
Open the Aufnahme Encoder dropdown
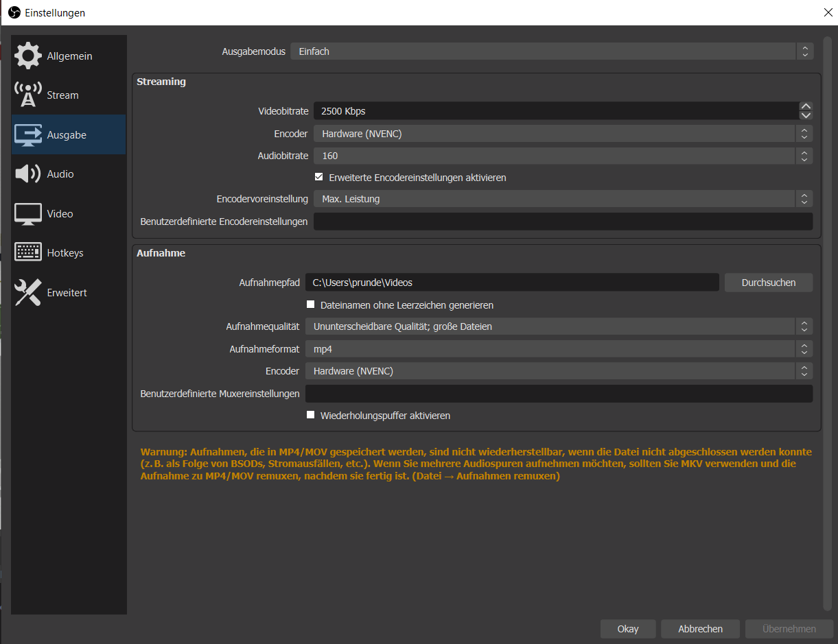559,371
